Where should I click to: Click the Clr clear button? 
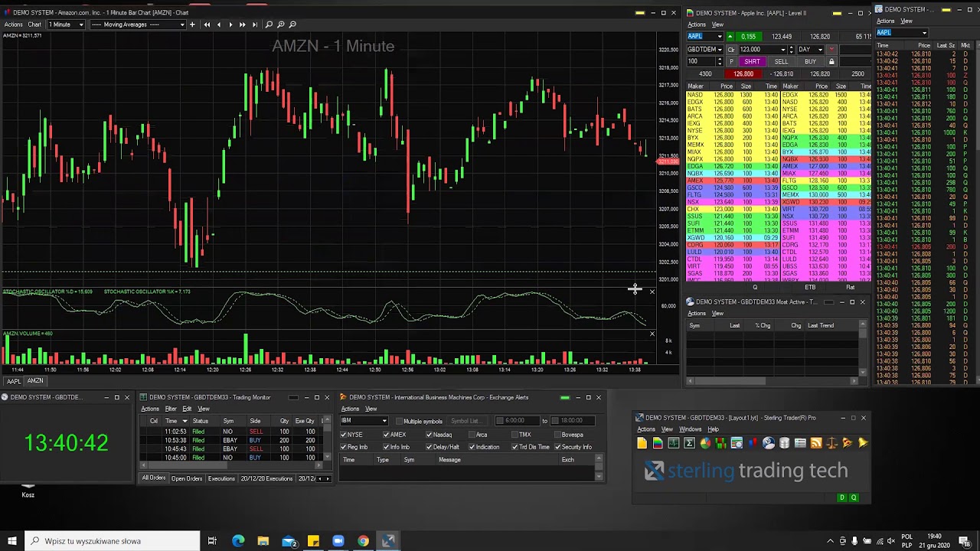[731, 49]
